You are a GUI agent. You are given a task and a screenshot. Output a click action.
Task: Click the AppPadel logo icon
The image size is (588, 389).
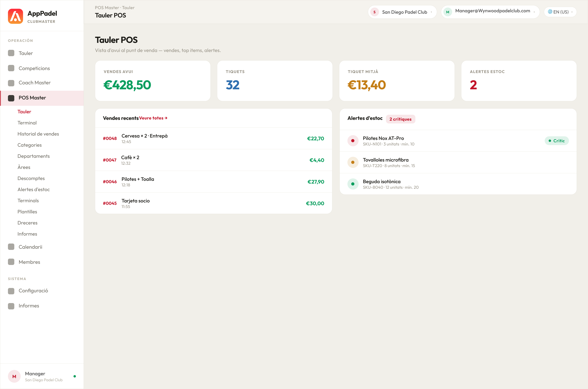click(15, 16)
